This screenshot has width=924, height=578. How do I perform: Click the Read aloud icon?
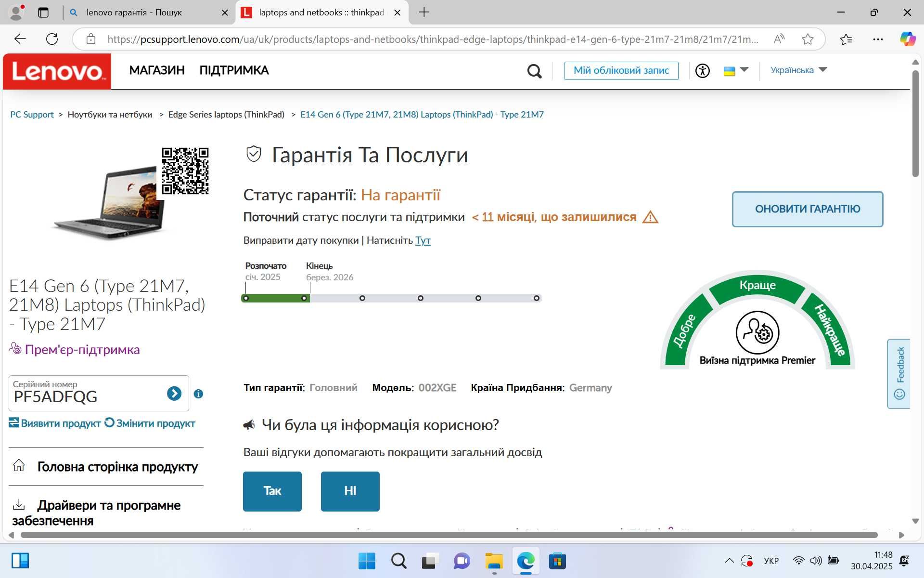[x=779, y=39]
